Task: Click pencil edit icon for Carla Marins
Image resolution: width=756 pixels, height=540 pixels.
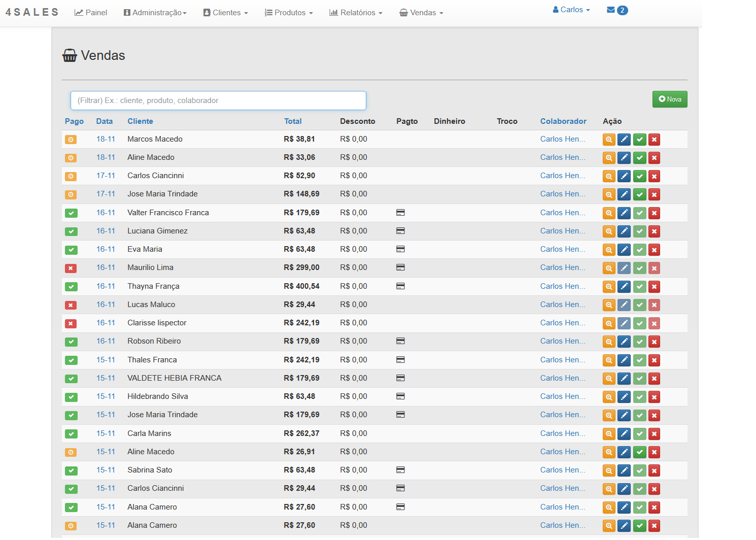Action: coord(624,434)
